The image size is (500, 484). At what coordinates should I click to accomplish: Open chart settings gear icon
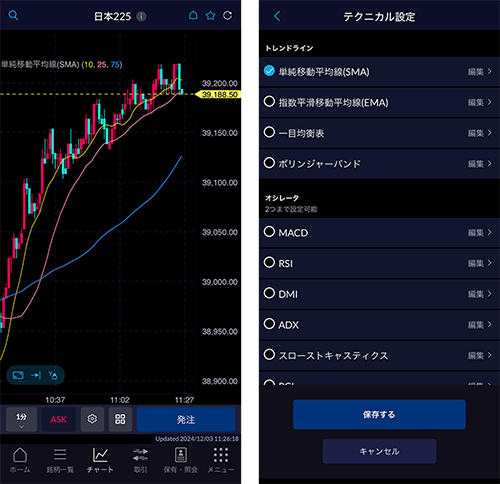click(92, 419)
